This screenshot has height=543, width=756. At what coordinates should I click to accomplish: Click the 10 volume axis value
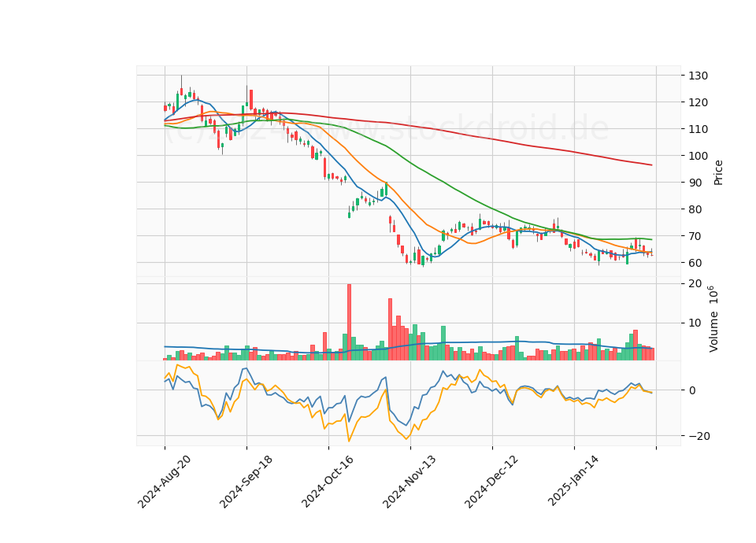point(695,323)
